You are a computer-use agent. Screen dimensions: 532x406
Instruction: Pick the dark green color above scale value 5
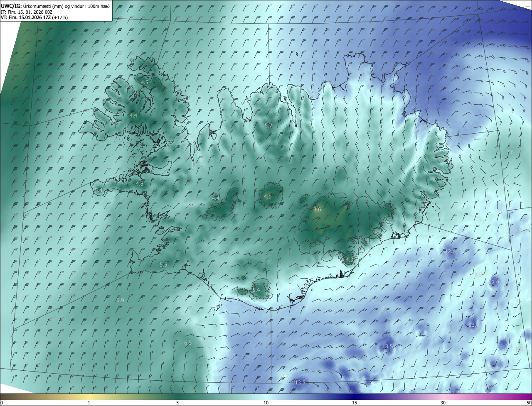(x=177, y=397)
